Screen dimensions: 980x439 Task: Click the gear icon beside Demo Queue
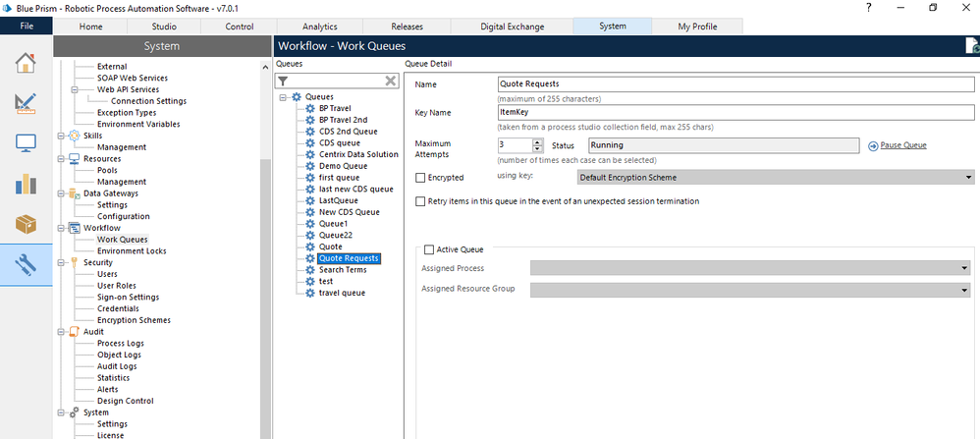coord(310,166)
